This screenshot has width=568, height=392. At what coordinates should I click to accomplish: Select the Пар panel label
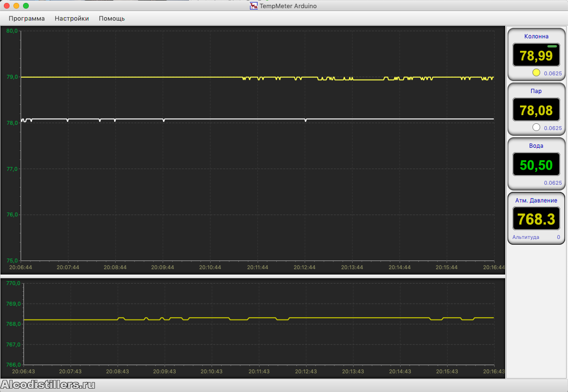[536, 91]
